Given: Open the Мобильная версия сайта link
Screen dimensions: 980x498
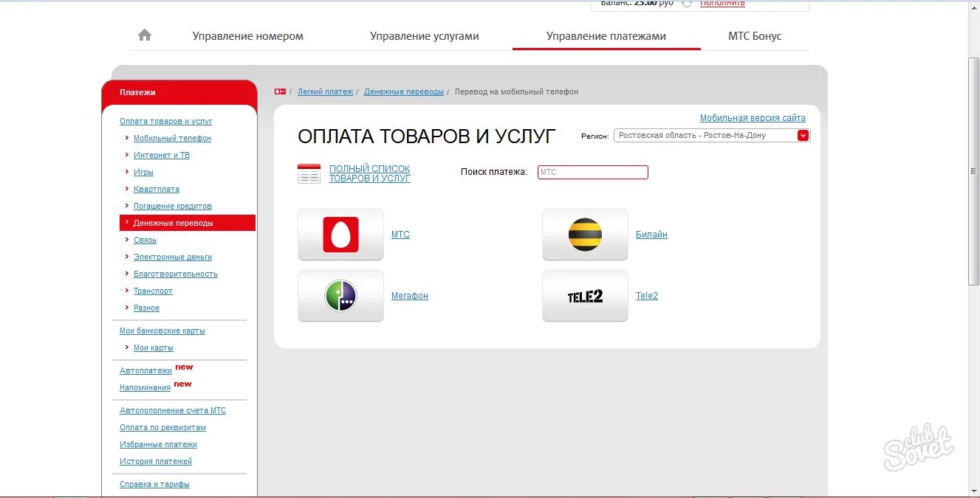Looking at the screenshot, I should click(x=753, y=118).
